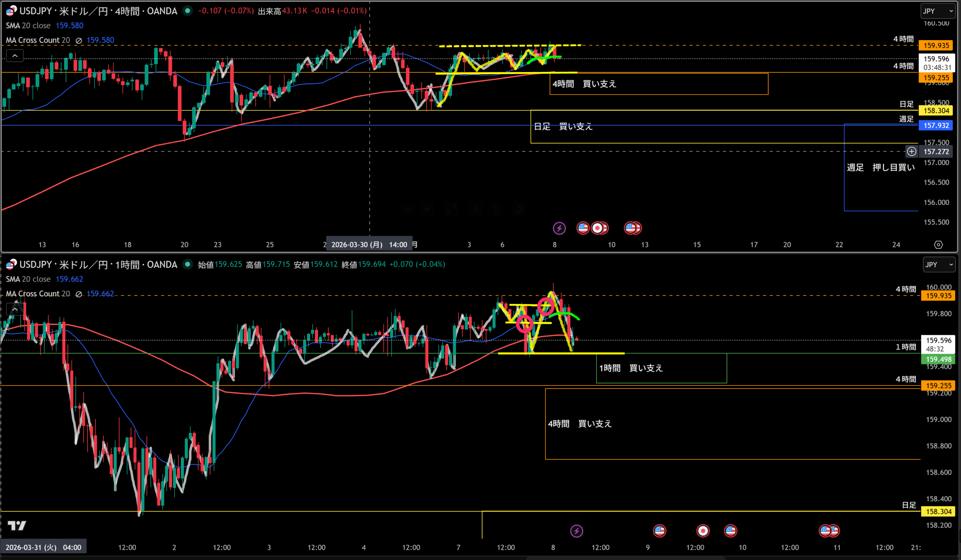
Task: Click the USDJPY 1時間 symbol title
Action: (98, 265)
